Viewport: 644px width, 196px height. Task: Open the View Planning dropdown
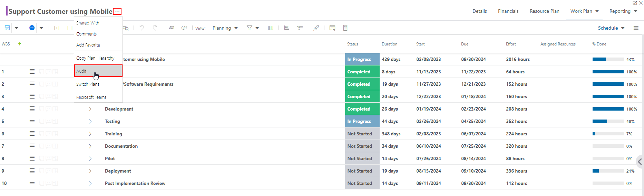pyautogui.click(x=225, y=28)
